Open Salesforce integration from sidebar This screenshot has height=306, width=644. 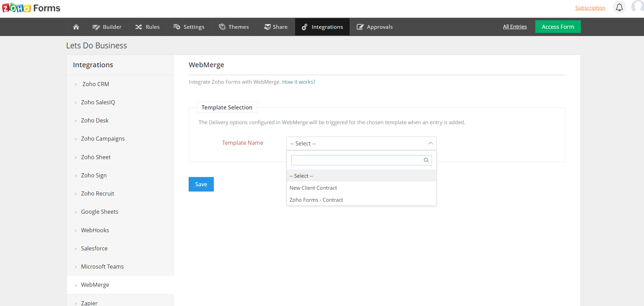tap(94, 248)
